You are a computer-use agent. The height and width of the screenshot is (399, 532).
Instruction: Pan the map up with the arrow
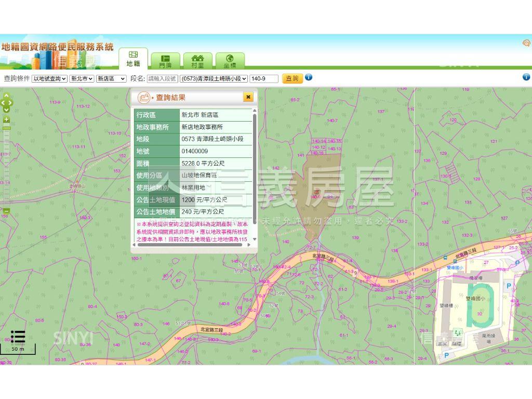pyautogui.click(x=6, y=96)
